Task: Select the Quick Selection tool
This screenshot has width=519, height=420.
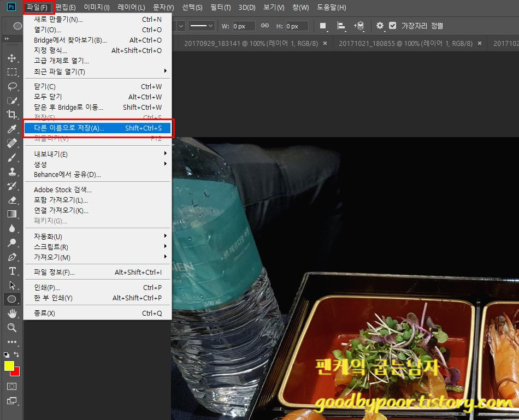Action: (x=12, y=100)
